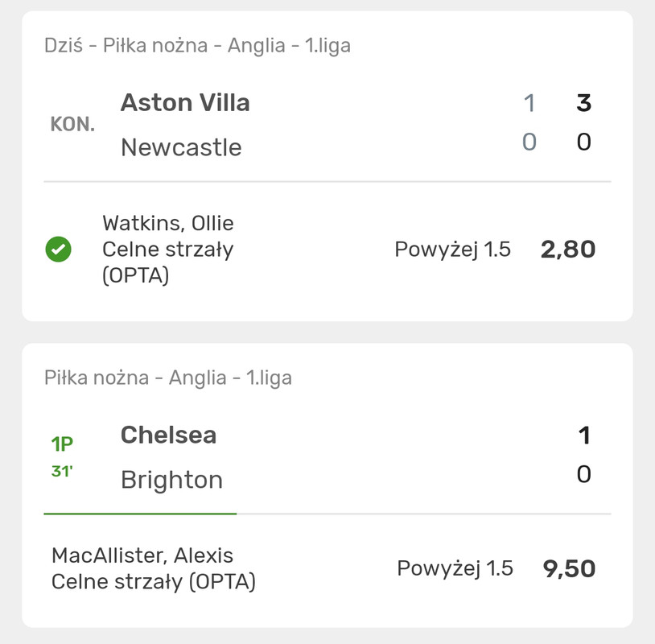Click the green match progress bar
This screenshot has width=655, height=644.
tap(140, 514)
